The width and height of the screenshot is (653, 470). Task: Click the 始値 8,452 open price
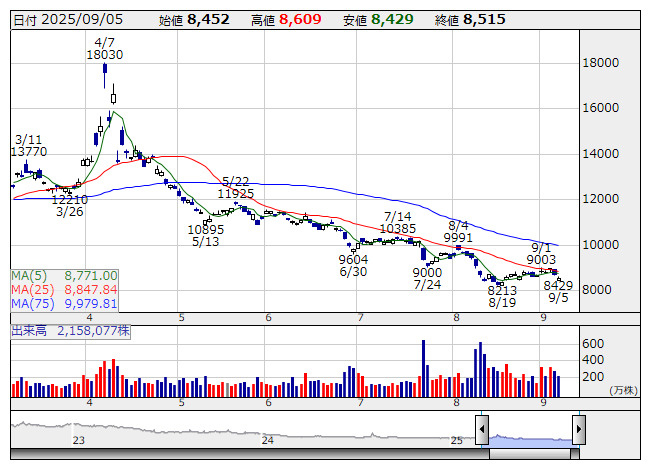click(x=194, y=20)
